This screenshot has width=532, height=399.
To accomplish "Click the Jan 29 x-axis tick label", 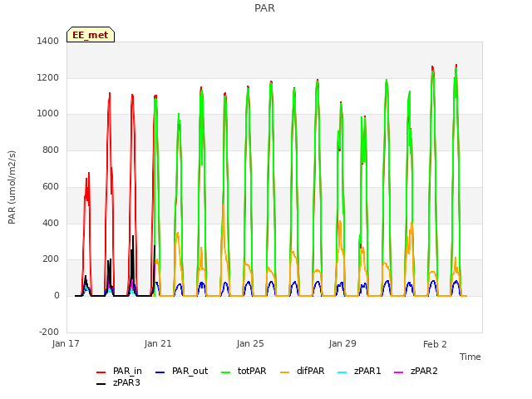I will pos(342,343).
